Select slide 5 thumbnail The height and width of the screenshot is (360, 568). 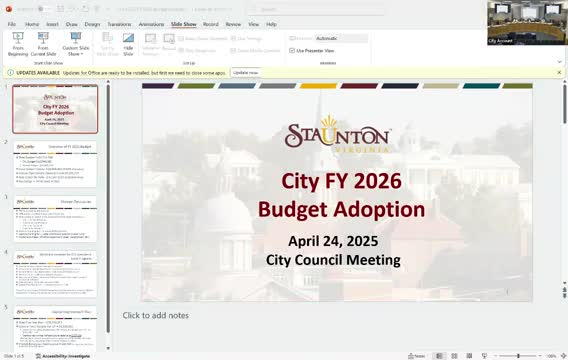pos(55,328)
